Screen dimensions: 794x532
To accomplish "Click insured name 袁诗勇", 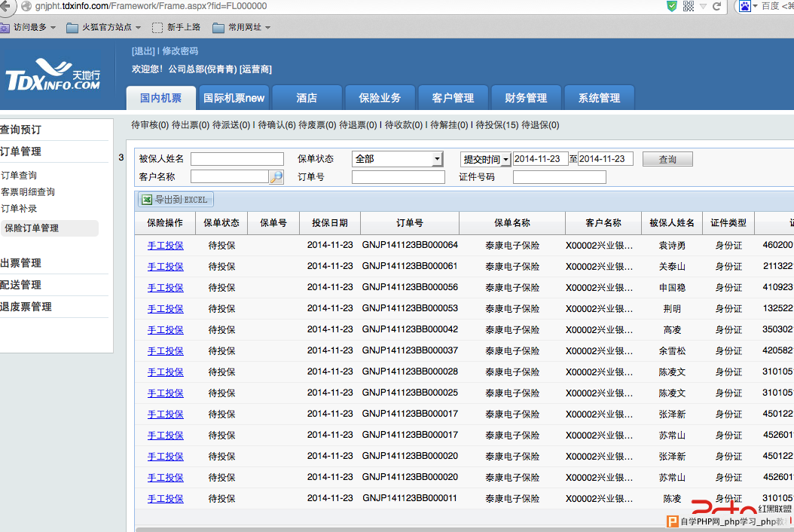I will pos(672,246).
